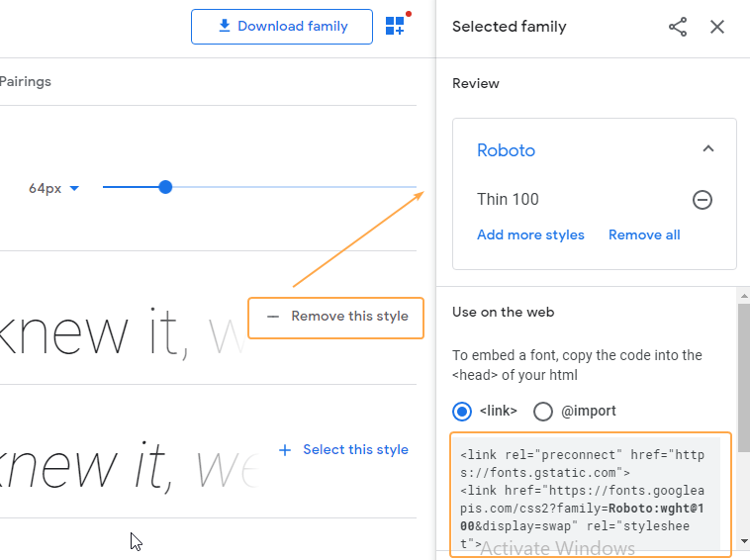Viewport: 750px width, 560px height.
Task: Close the Selected family panel
Action: tap(717, 27)
